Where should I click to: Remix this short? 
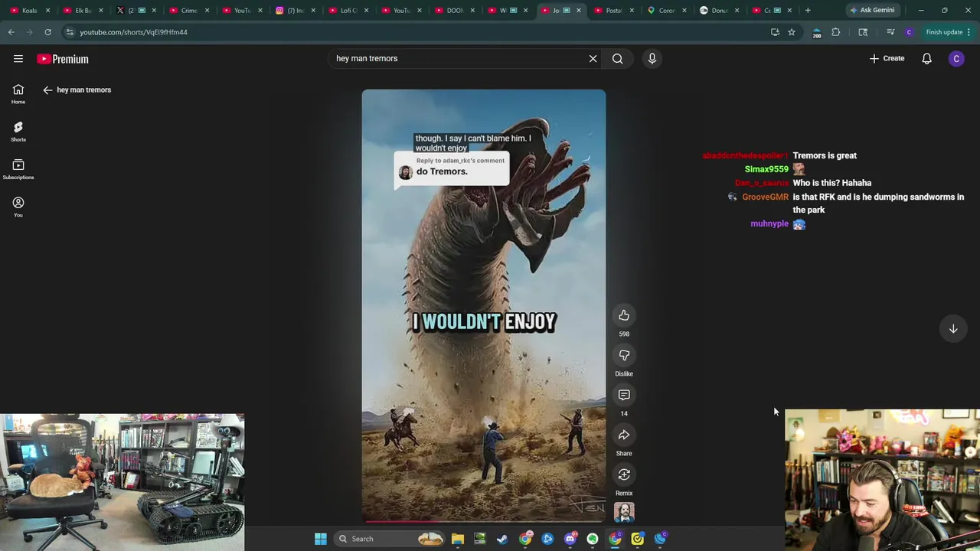(x=624, y=474)
